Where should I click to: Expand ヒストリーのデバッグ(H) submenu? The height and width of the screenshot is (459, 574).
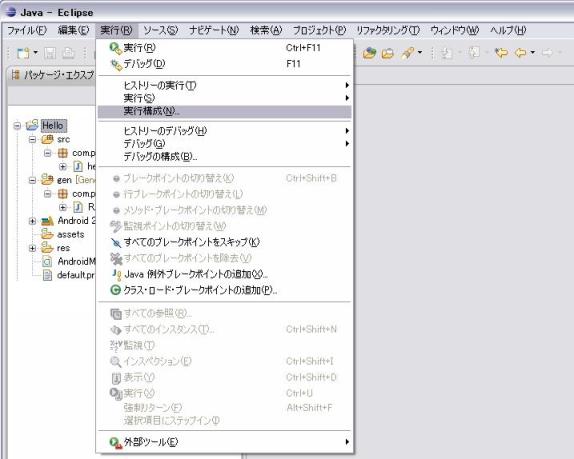tap(224, 131)
